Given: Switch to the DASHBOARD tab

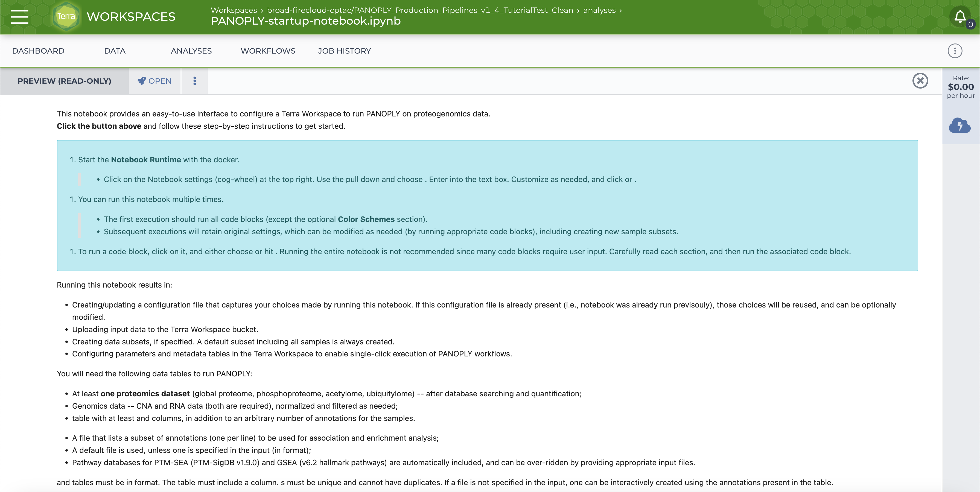Looking at the screenshot, I should pos(38,51).
